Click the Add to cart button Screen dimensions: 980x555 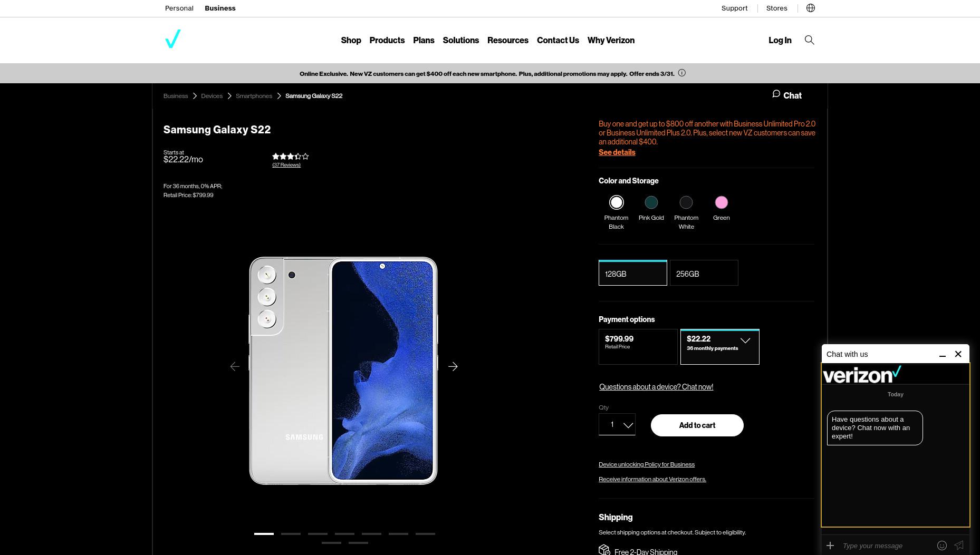pos(697,425)
